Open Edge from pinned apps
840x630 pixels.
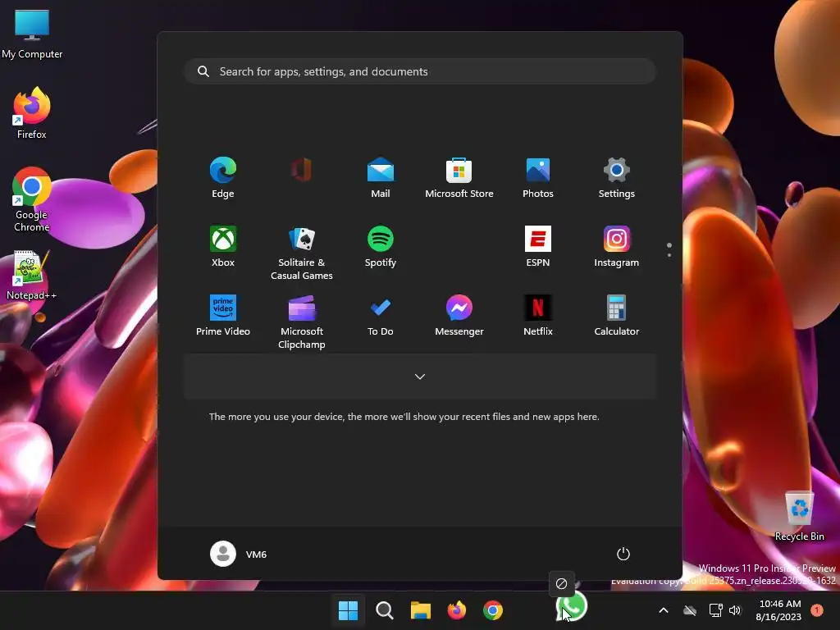click(x=223, y=177)
